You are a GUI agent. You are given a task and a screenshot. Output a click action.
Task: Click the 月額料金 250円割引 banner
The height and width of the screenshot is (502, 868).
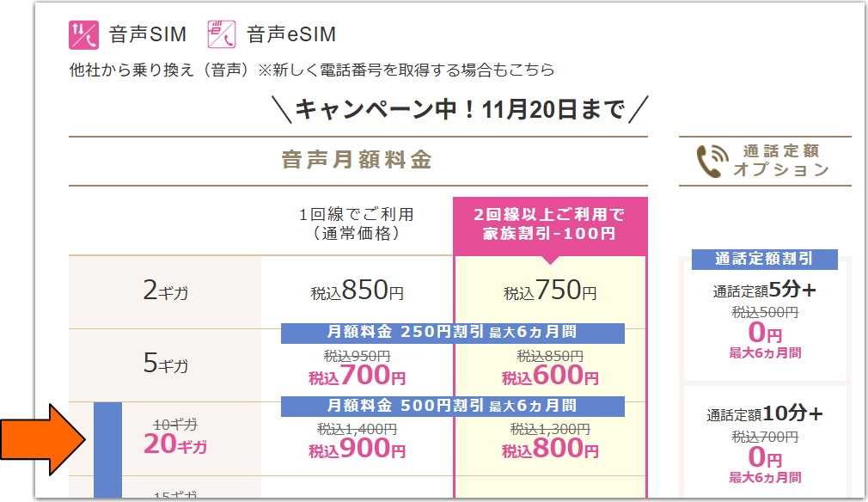453,332
